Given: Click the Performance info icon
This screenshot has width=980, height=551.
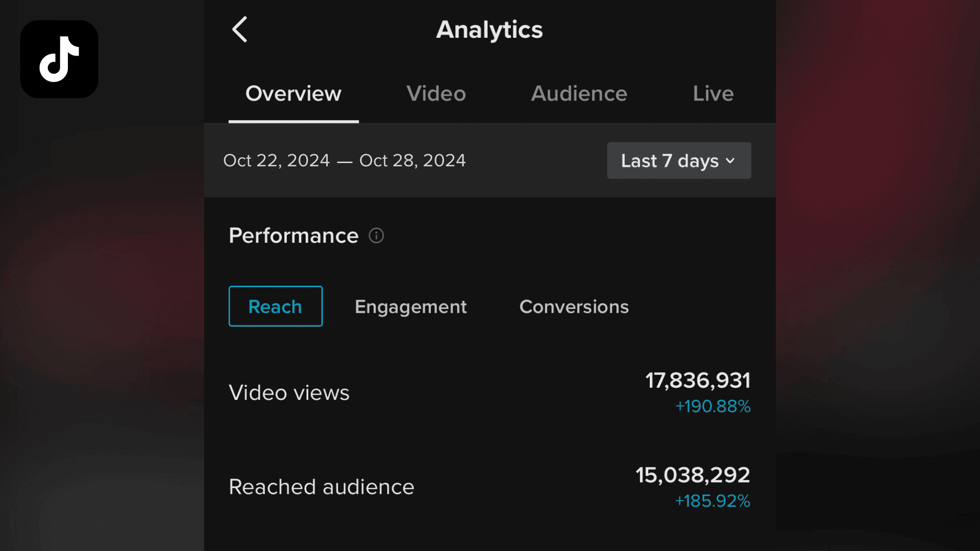Looking at the screenshot, I should 376,236.
